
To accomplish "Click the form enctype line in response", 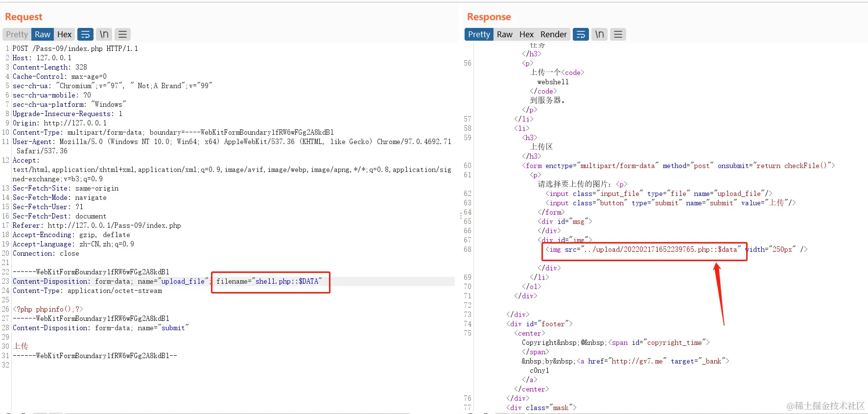I will [679, 166].
